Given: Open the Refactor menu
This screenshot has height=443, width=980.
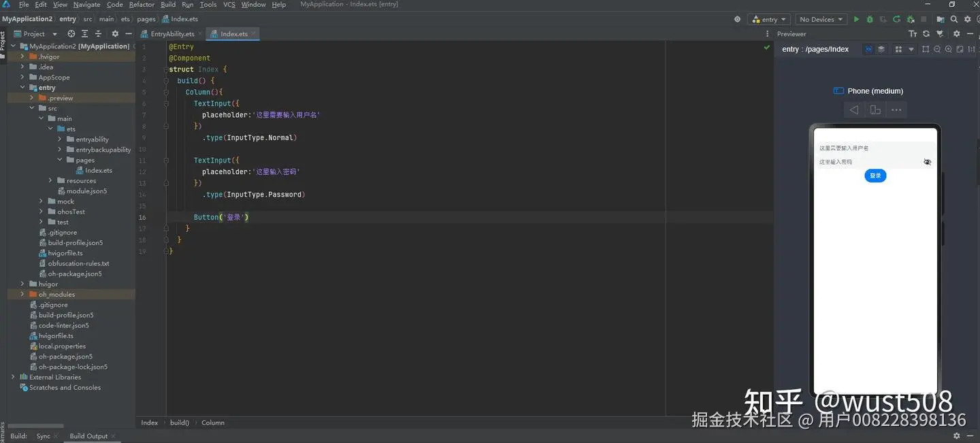Looking at the screenshot, I should tap(142, 5).
